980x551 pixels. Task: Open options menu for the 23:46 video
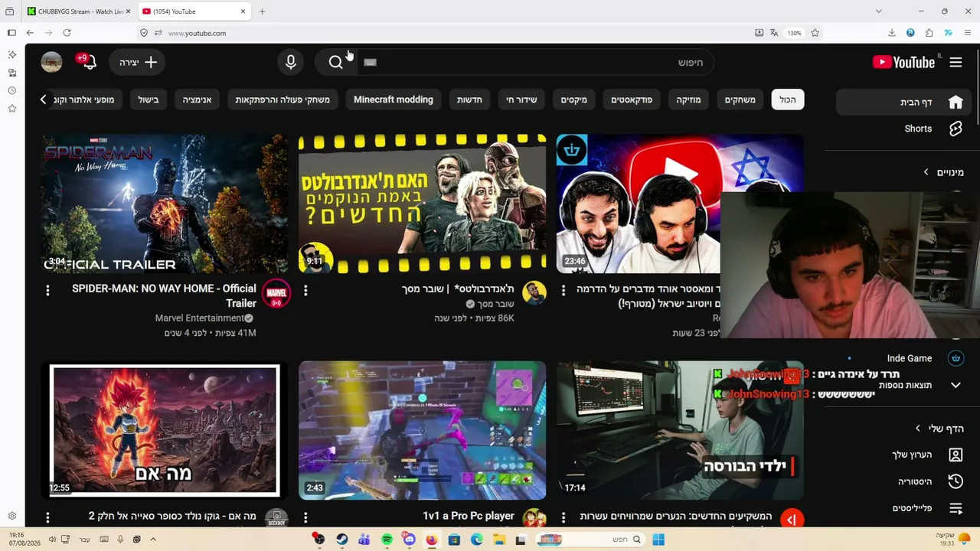click(x=563, y=291)
